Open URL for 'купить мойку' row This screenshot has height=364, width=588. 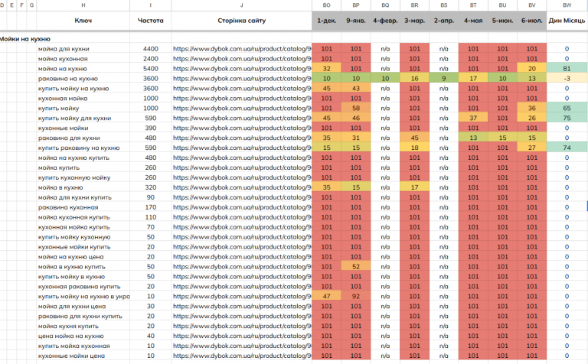pyautogui.click(x=242, y=109)
